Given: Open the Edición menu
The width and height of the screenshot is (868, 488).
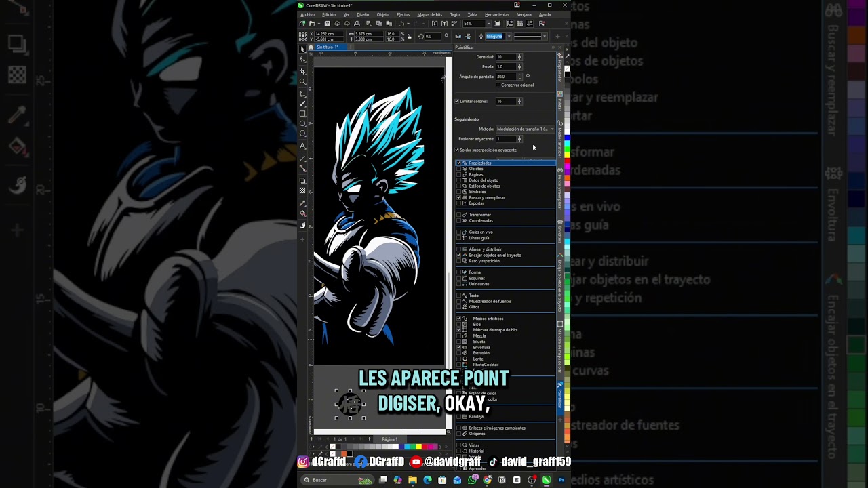Looking at the screenshot, I should (329, 14).
